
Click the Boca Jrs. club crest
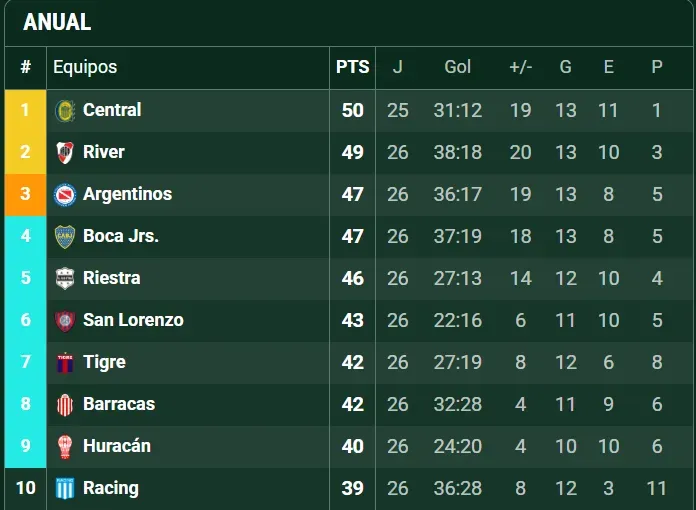pos(65,236)
